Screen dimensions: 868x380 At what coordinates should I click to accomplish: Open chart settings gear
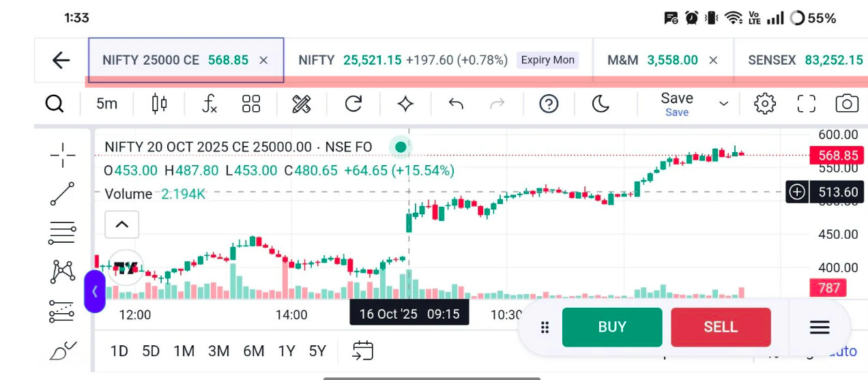click(x=765, y=104)
